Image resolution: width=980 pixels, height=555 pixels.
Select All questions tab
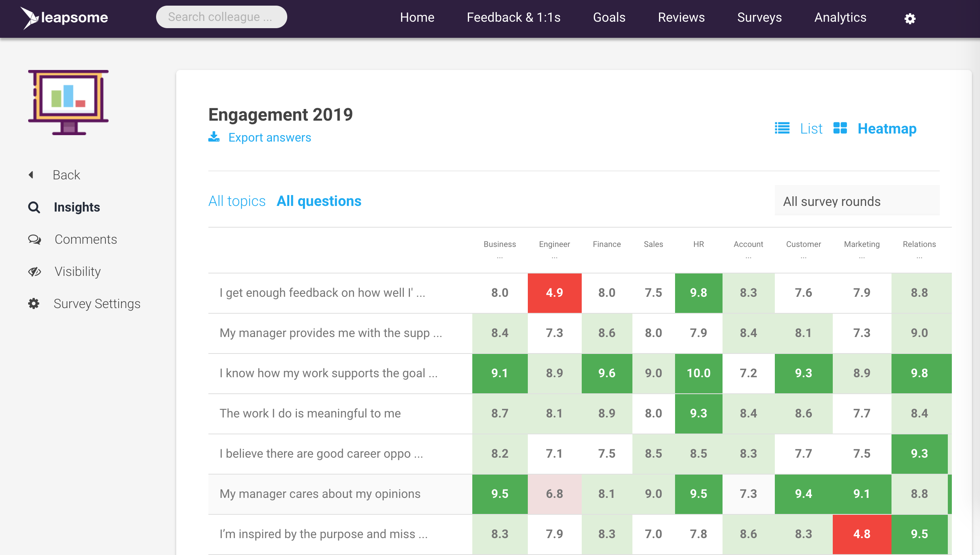tap(319, 201)
